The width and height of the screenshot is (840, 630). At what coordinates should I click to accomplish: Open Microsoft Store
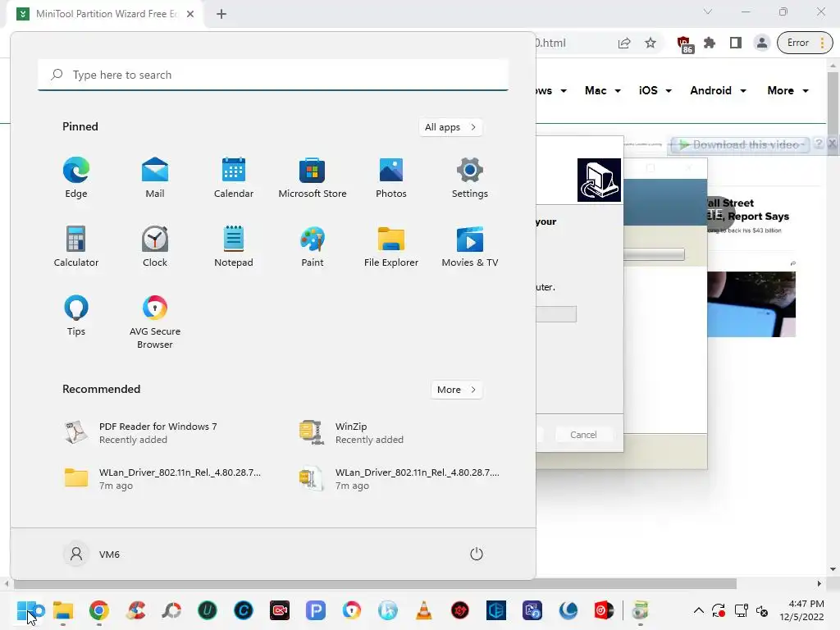[x=313, y=178]
